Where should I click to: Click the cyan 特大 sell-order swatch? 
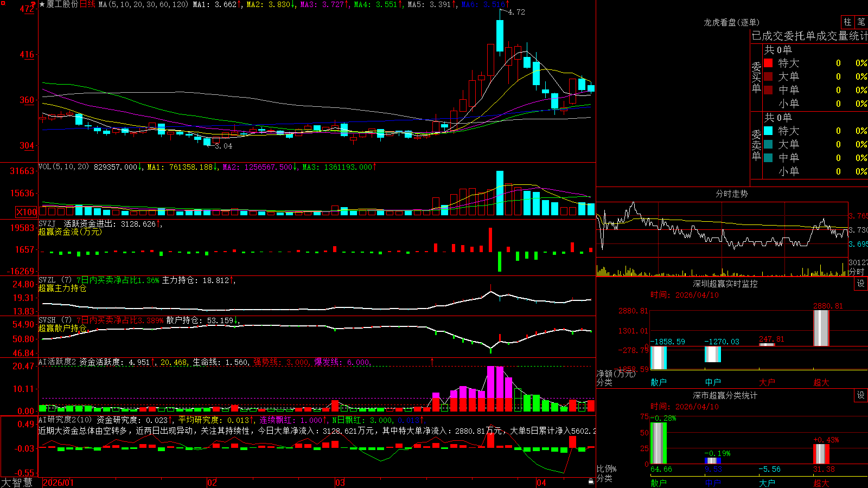coord(768,131)
